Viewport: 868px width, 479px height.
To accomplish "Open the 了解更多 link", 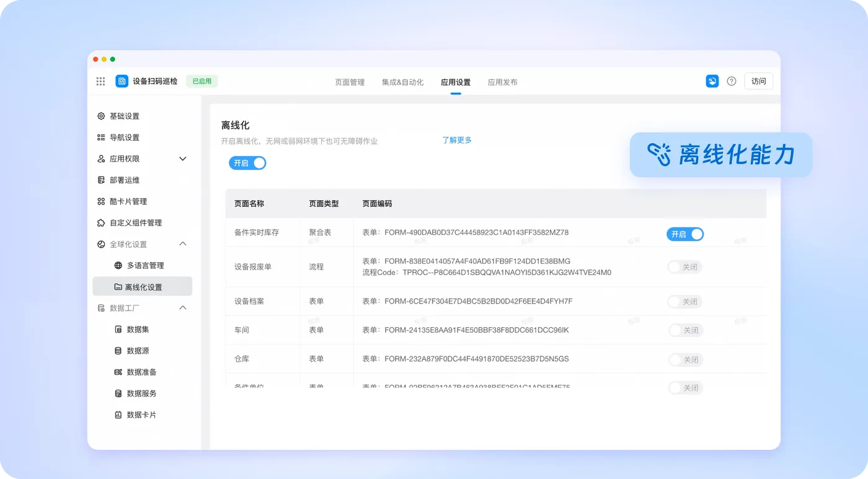I will click(x=457, y=140).
